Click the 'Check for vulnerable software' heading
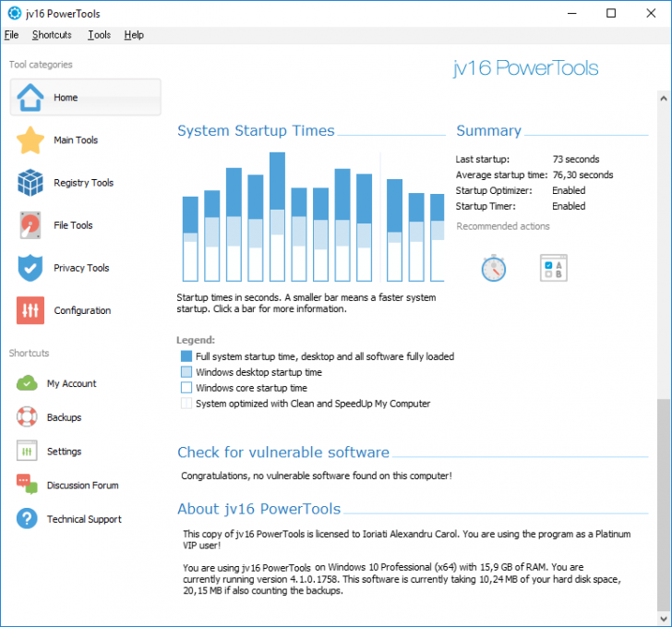 283,452
